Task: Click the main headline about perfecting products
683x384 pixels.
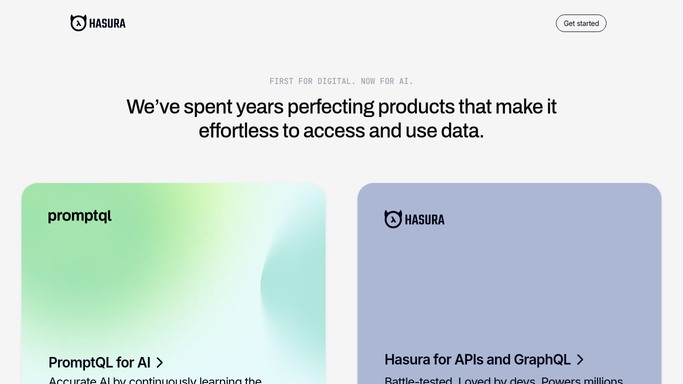Action: pyautogui.click(x=342, y=118)
